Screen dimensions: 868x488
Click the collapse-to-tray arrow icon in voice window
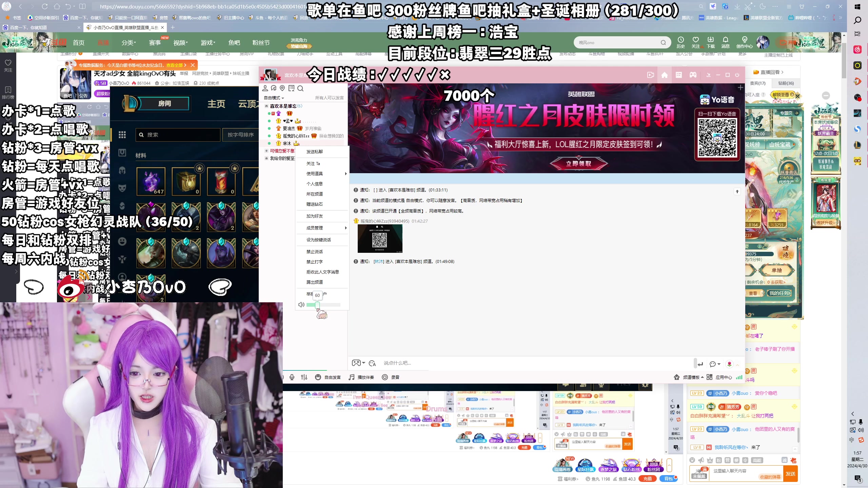click(x=708, y=75)
